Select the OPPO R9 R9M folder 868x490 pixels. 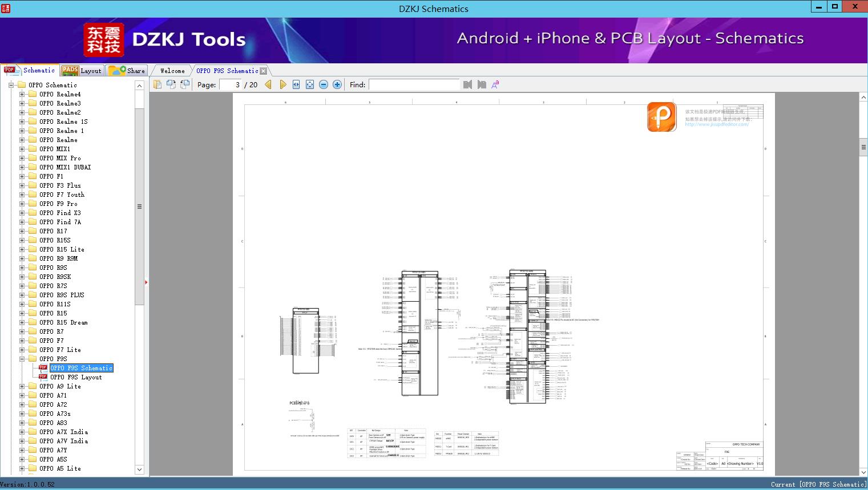pos(58,258)
